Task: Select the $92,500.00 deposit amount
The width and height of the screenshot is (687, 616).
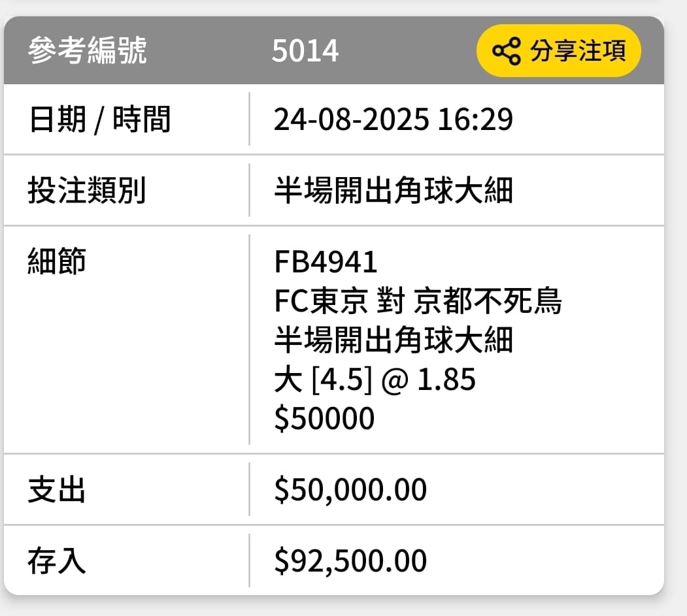Action: pyautogui.click(x=350, y=561)
